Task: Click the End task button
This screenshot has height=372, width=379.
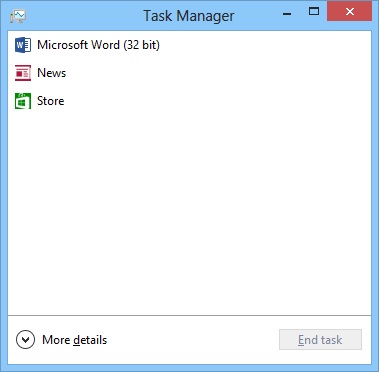Action: tap(320, 340)
